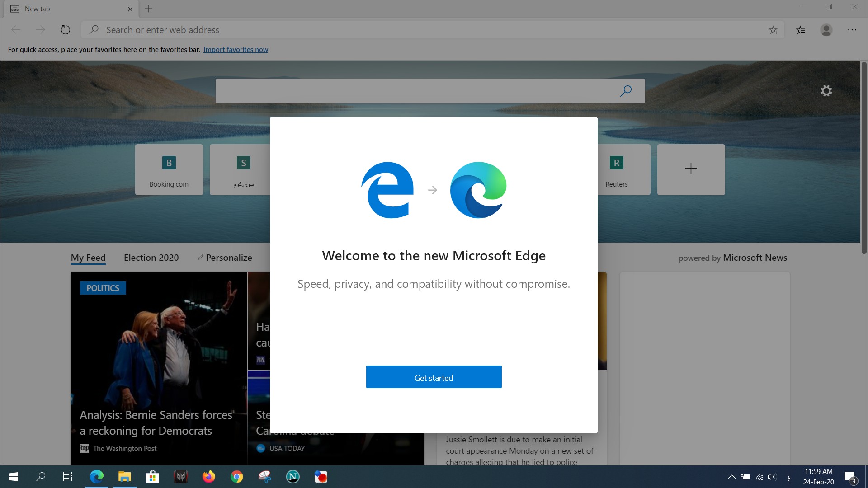Screen dimensions: 868x488
Task: Open the Favorites list icon
Action: pyautogui.click(x=801, y=30)
